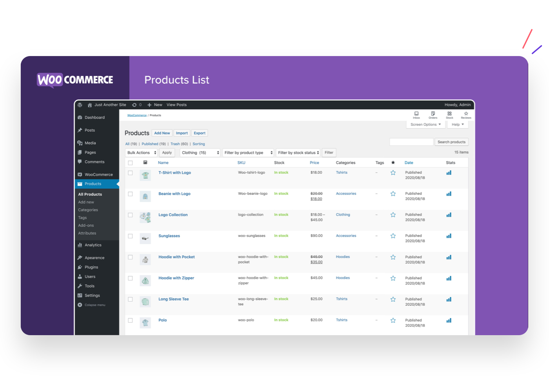The height and width of the screenshot is (392, 549).
Task: Toggle featured star for Polo
Action: coord(393,321)
